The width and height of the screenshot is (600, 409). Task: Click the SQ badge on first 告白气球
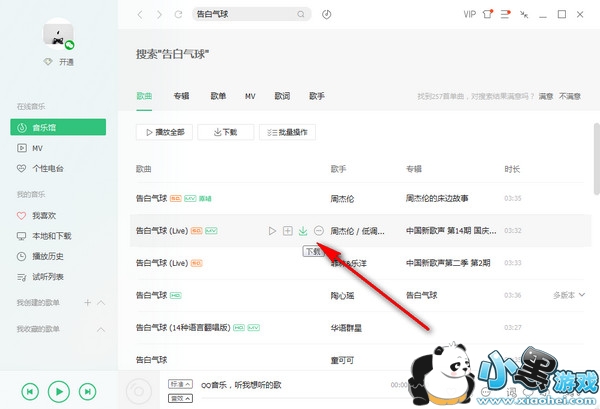coord(176,199)
